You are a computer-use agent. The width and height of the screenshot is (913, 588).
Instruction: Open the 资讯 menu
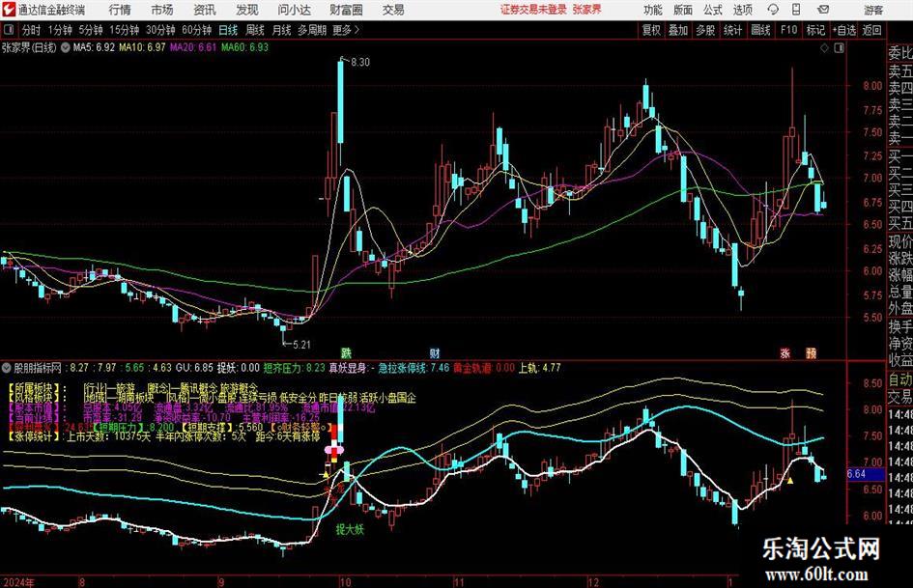click(x=205, y=10)
